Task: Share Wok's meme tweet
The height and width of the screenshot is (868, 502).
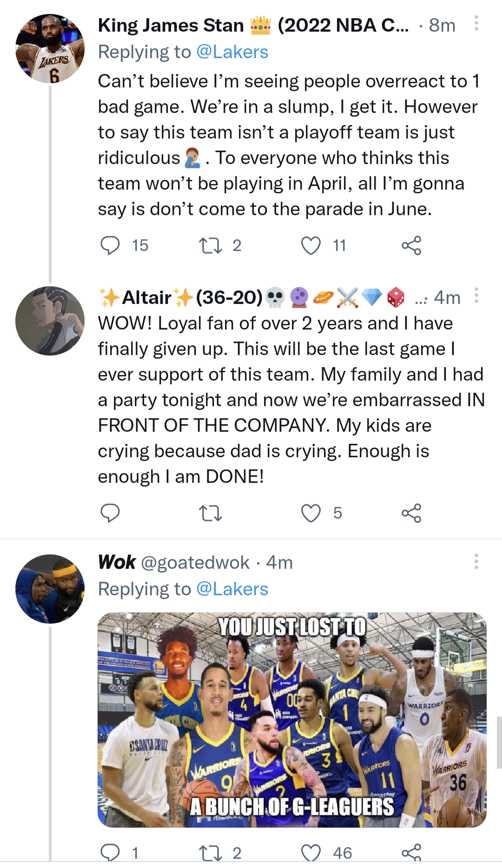Action: coord(411,853)
